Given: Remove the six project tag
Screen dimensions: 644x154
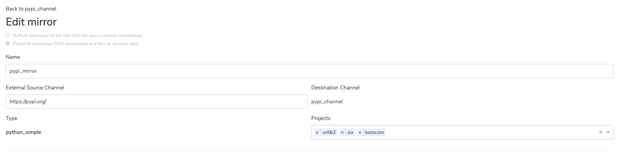Looking at the screenshot, I should coord(342,132).
